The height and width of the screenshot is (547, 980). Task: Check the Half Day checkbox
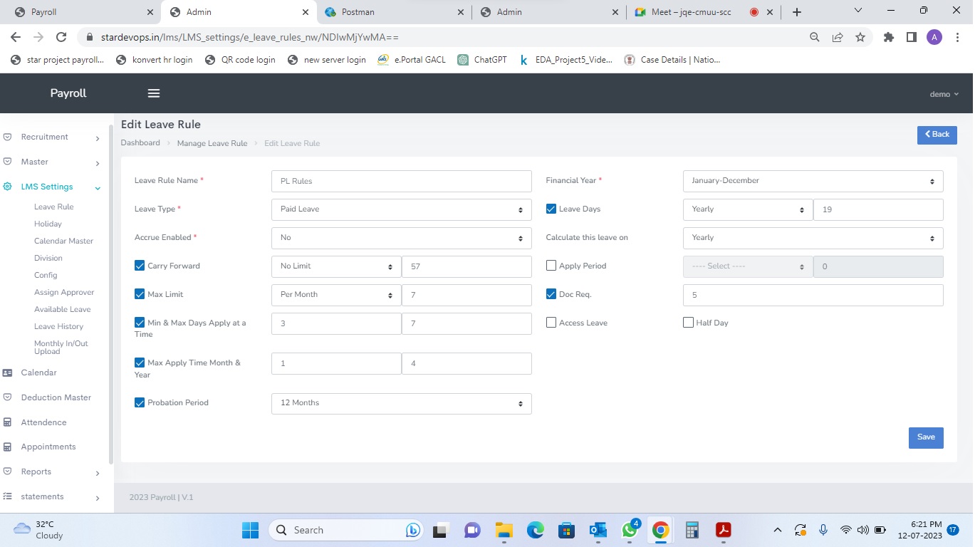click(688, 323)
